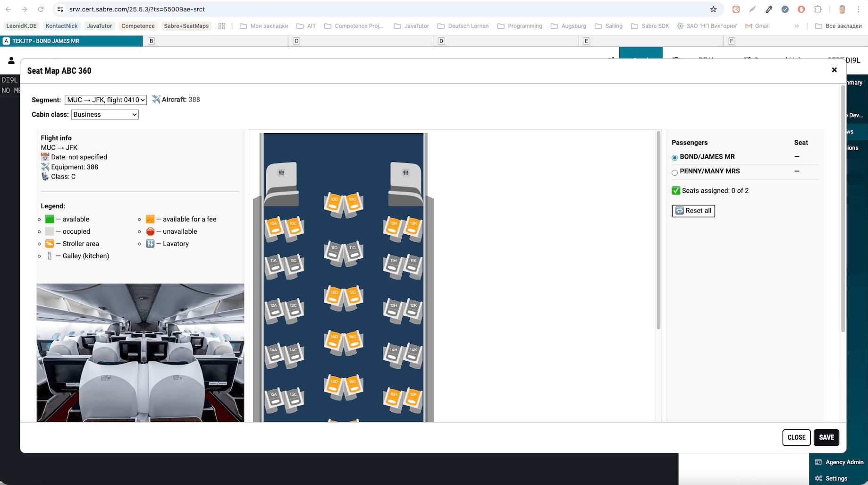
Task: Select seat 10A on the seat map
Action: (274, 227)
